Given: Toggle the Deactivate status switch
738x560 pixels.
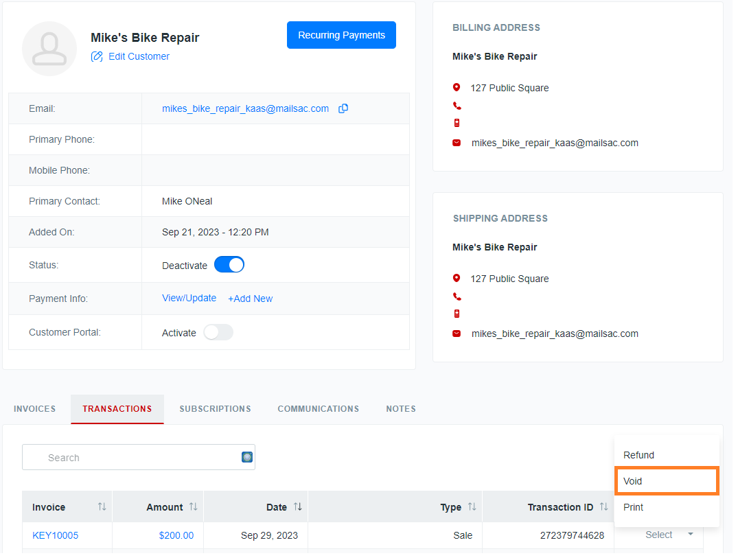Looking at the screenshot, I should [229, 265].
